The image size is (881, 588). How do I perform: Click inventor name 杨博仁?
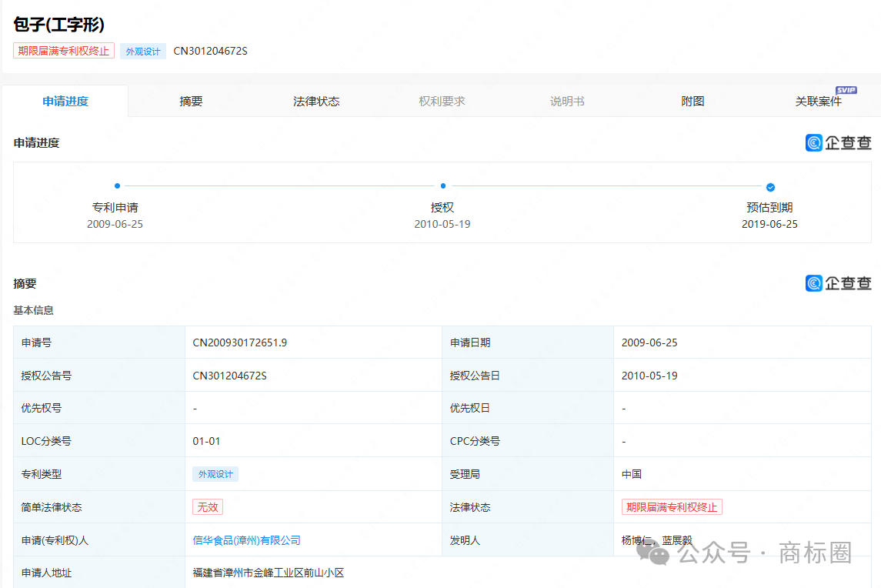click(x=637, y=540)
